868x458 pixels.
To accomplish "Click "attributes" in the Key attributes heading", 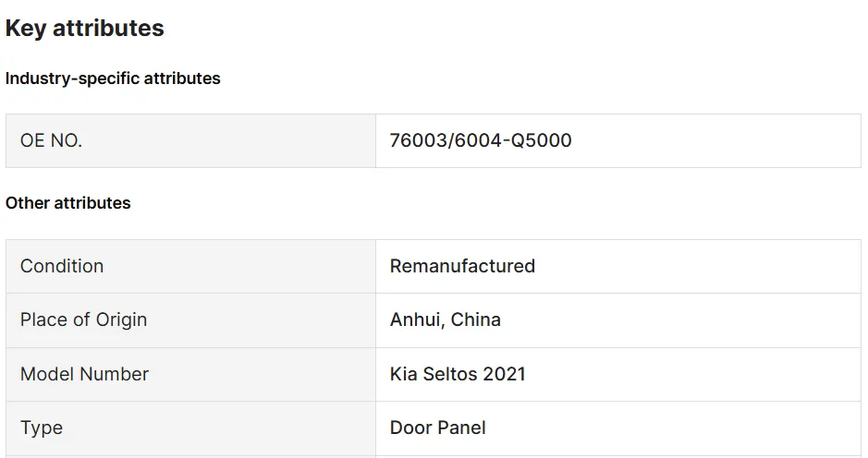I will pos(108,29).
